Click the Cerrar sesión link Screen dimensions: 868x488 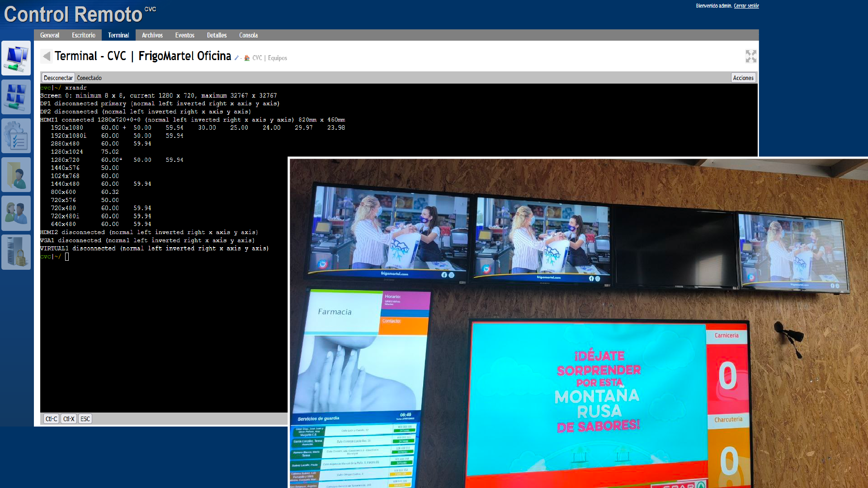pyautogui.click(x=746, y=6)
